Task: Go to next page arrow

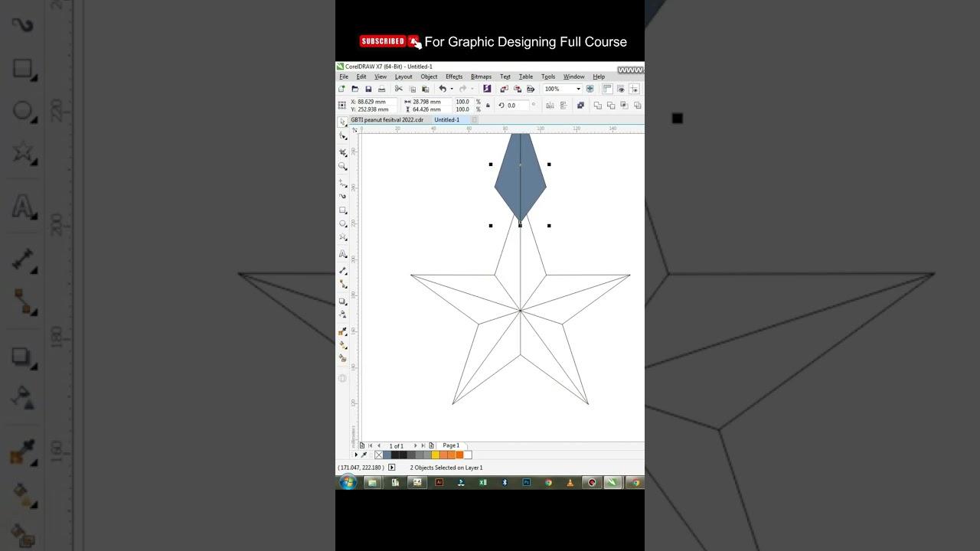Action: tap(416, 445)
